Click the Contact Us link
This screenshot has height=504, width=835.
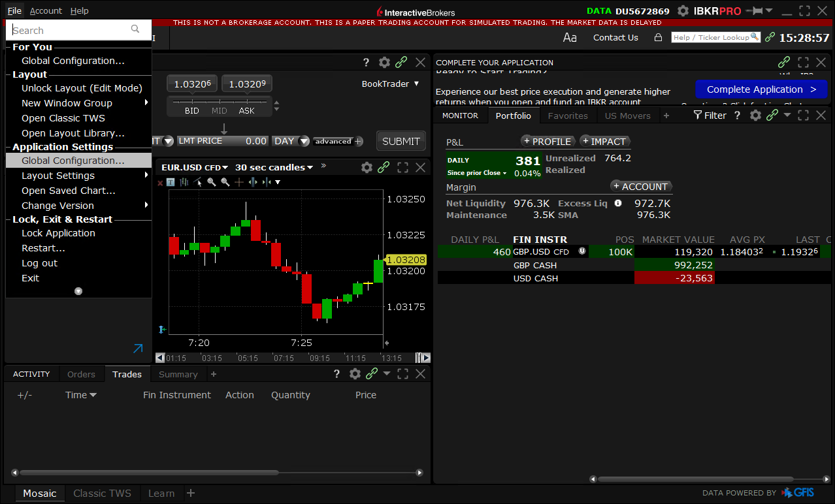tap(615, 38)
